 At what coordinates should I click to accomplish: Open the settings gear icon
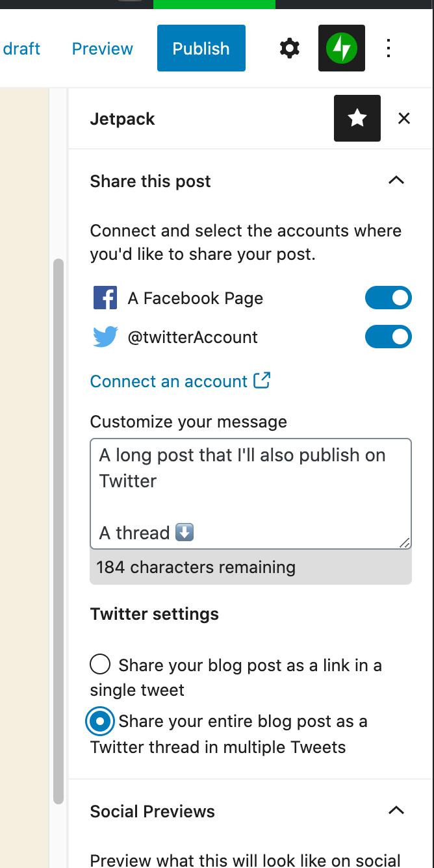[x=289, y=48]
